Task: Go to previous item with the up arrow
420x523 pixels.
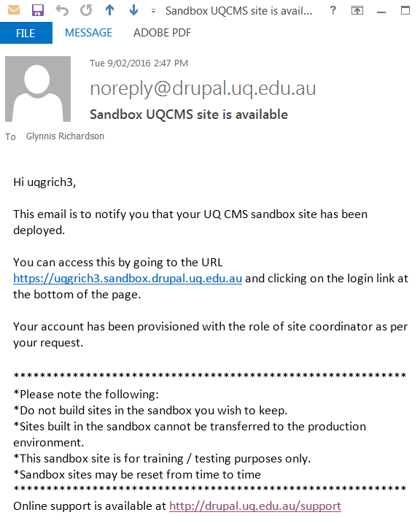Action: pos(109,10)
